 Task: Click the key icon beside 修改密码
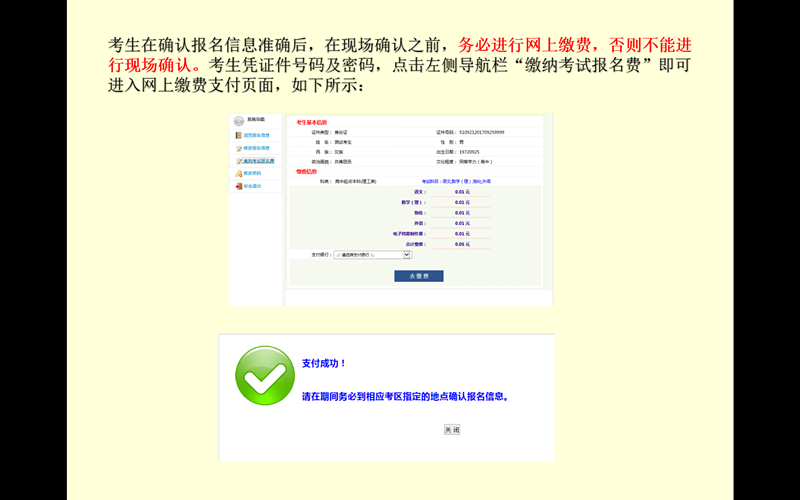238,173
